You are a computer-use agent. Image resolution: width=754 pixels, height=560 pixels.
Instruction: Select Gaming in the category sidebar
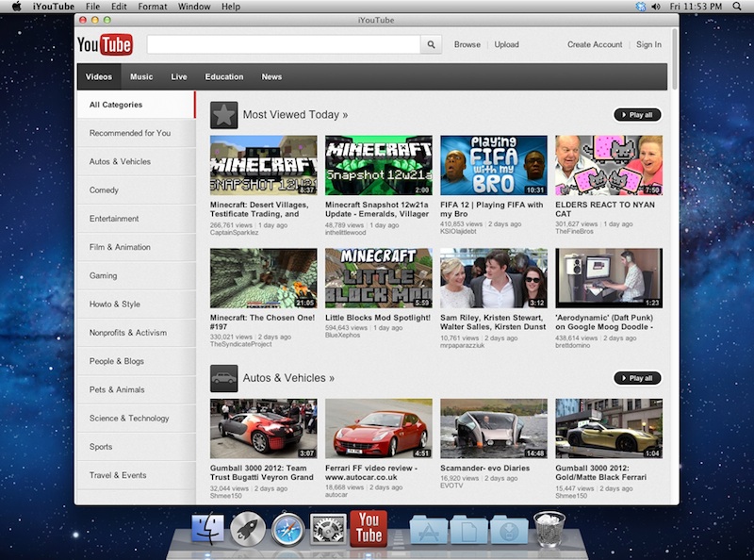coord(104,276)
